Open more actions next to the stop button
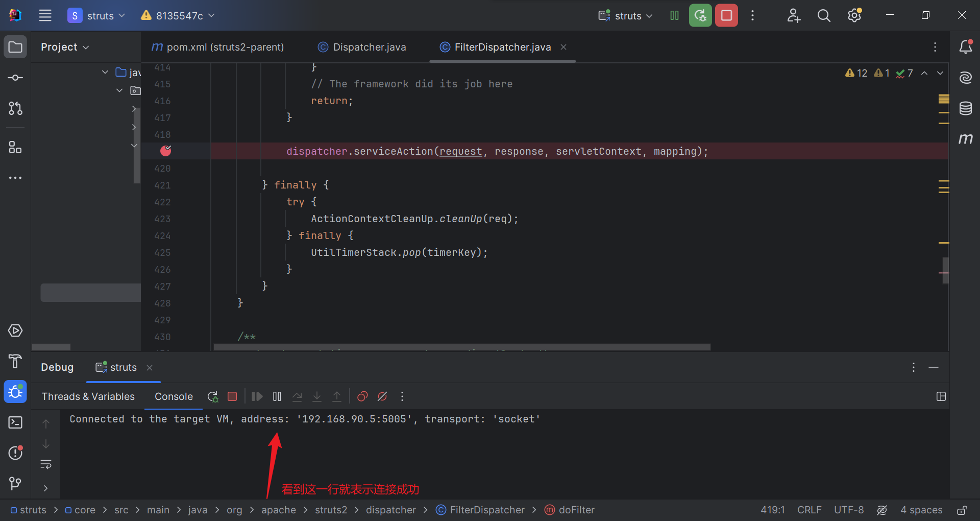Screen dimensions: 980x521 click(x=752, y=15)
